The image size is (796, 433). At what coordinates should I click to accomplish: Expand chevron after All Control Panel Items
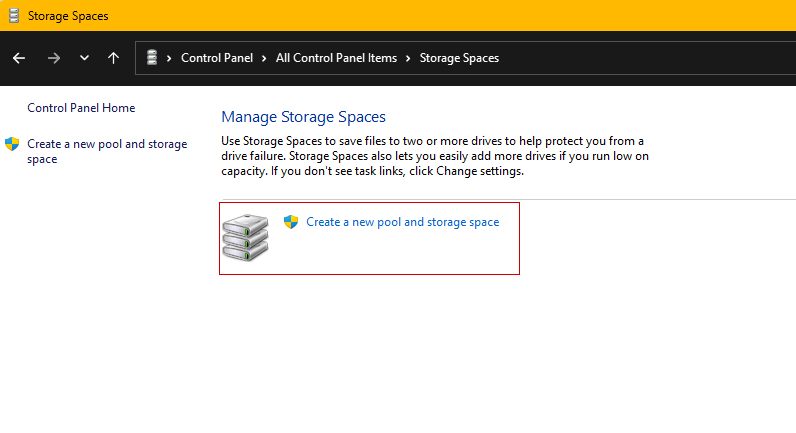[408, 58]
